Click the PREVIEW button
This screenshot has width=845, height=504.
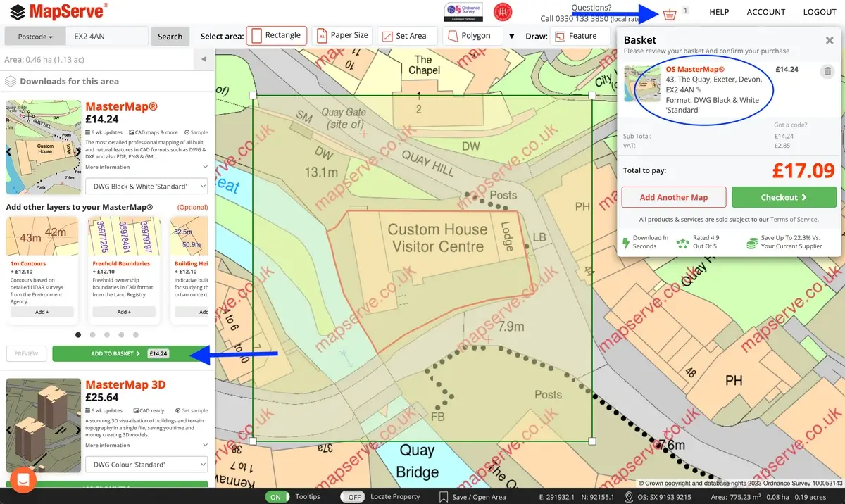26,353
